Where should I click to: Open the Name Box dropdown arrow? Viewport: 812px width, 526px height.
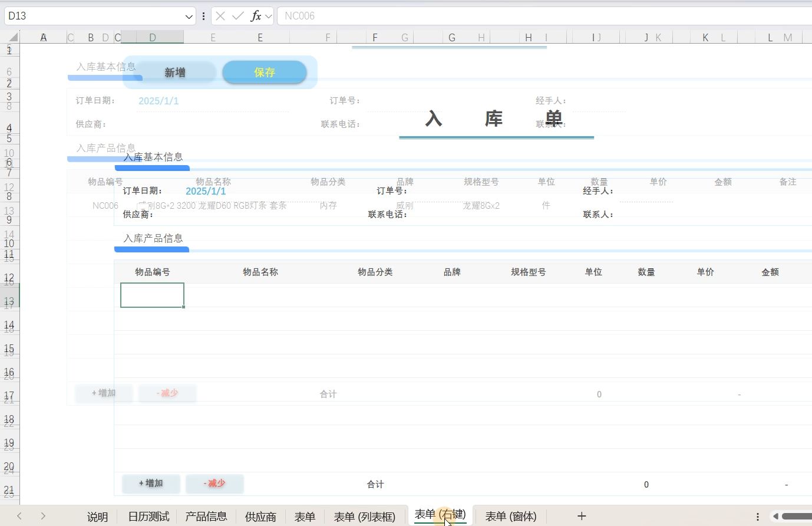(188, 16)
